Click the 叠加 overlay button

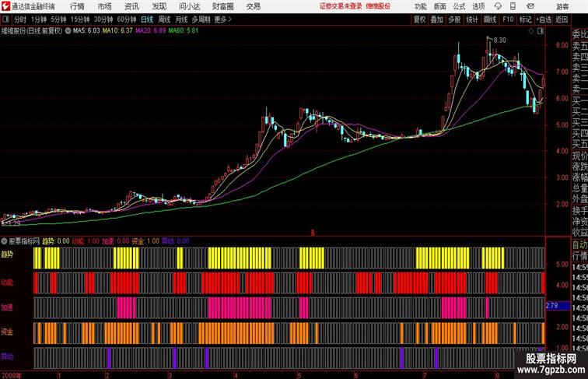[x=437, y=19]
